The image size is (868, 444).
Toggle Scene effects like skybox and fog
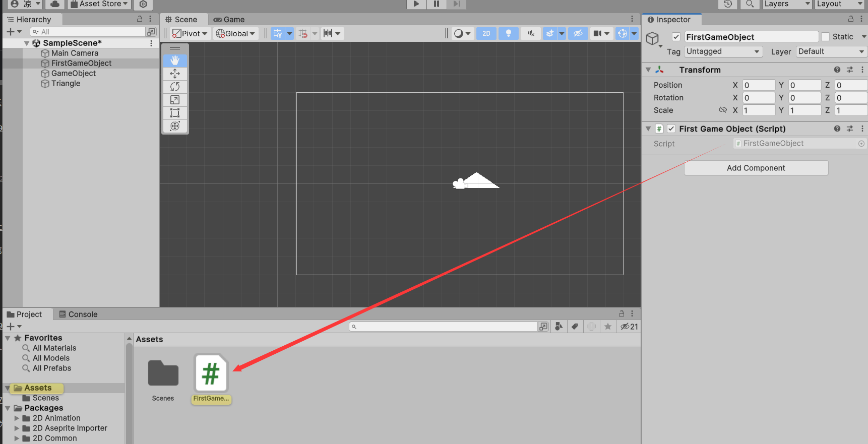tap(550, 33)
